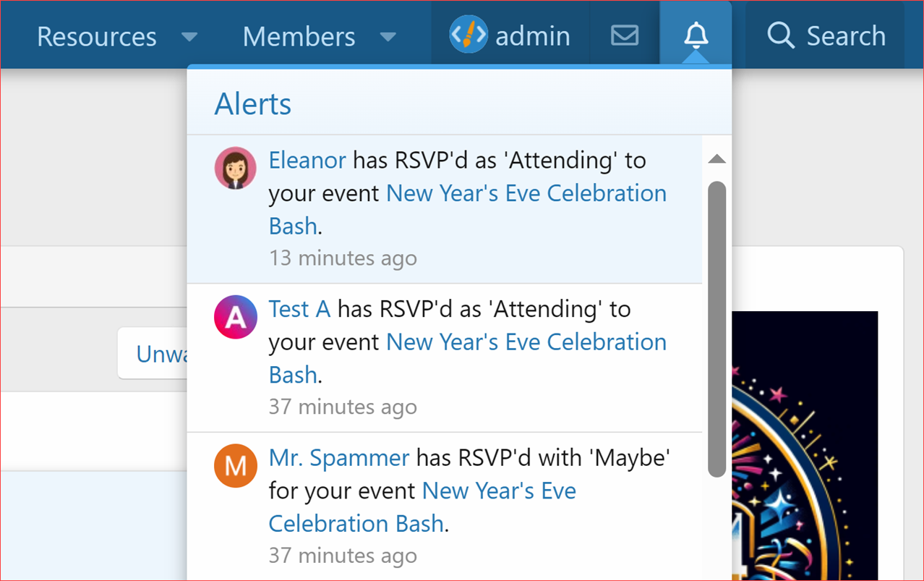Click Test A's circular avatar

[235, 316]
